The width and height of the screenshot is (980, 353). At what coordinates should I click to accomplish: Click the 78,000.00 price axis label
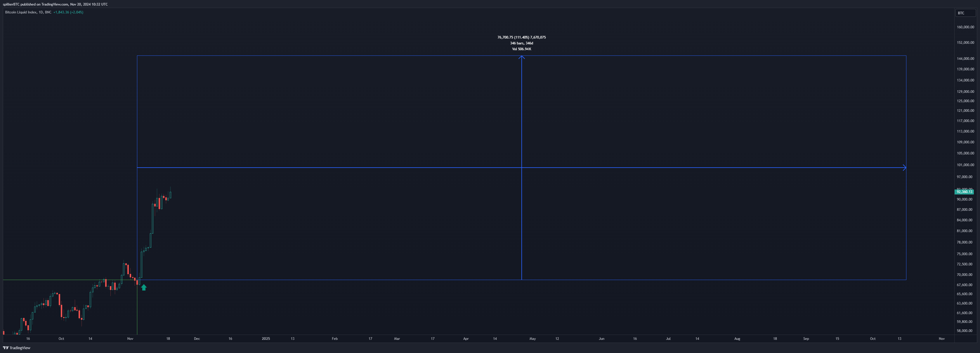965,242
